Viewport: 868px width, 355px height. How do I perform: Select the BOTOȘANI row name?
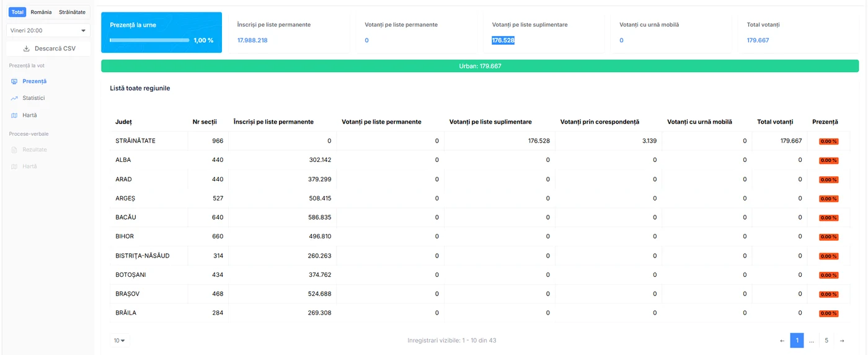pos(131,275)
